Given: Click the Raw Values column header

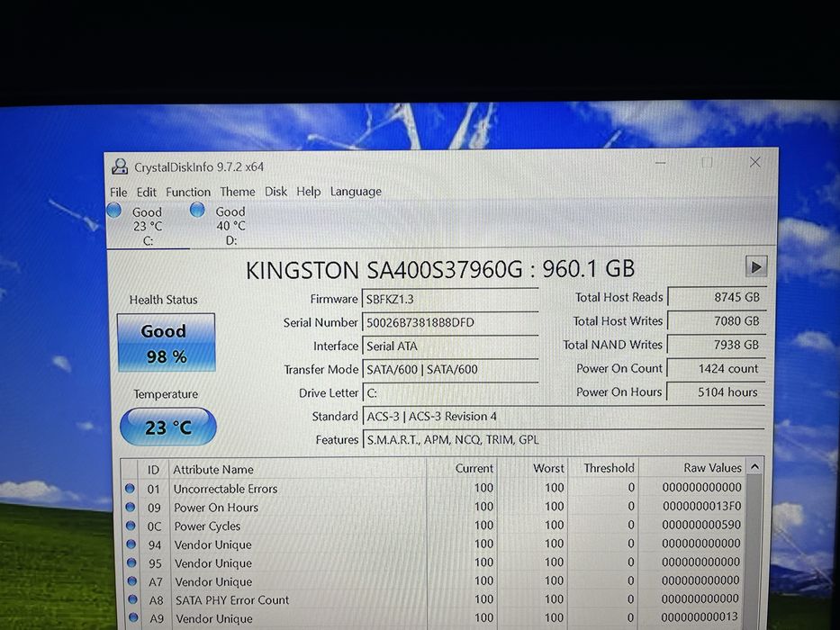Looking at the screenshot, I should tap(691, 468).
